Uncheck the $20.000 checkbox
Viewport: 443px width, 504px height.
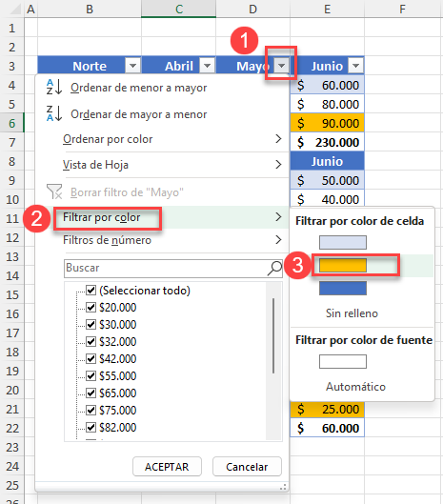point(91,308)
